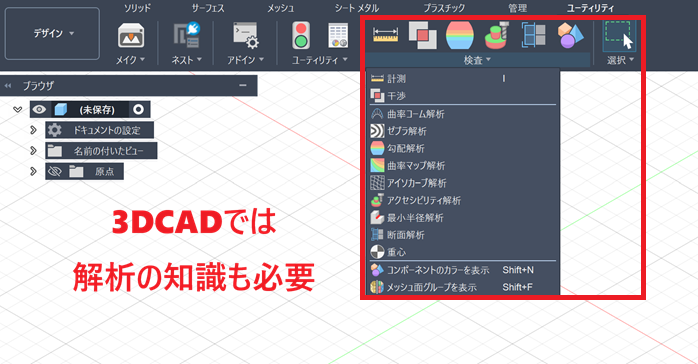
Task: Select the (未保存) component name
Action: point(97,109)
